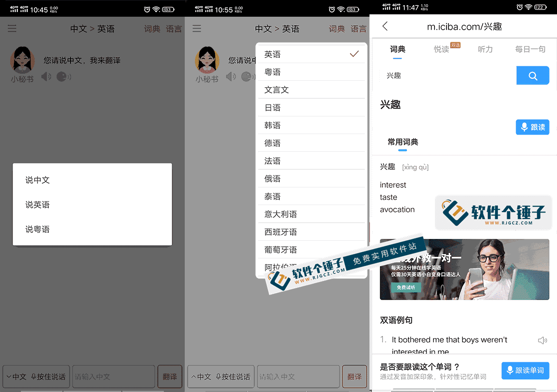Click the blue magnifier search button

pyautogui.click(x=533, y=76)
